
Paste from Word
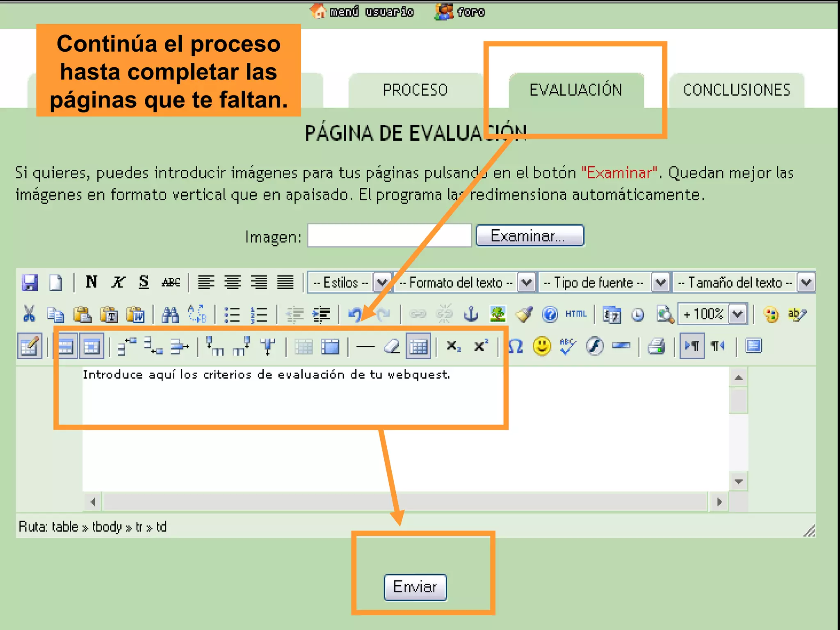(x=136, y=315)
